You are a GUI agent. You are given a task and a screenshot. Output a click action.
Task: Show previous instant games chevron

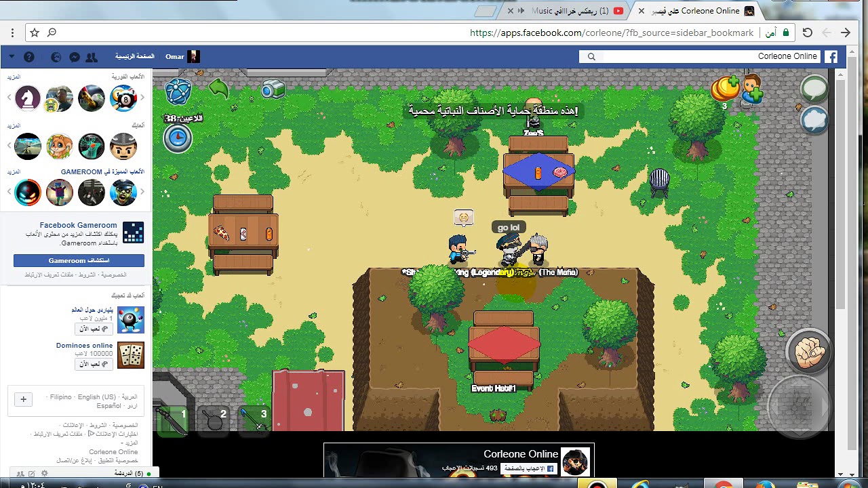(142, 98)
